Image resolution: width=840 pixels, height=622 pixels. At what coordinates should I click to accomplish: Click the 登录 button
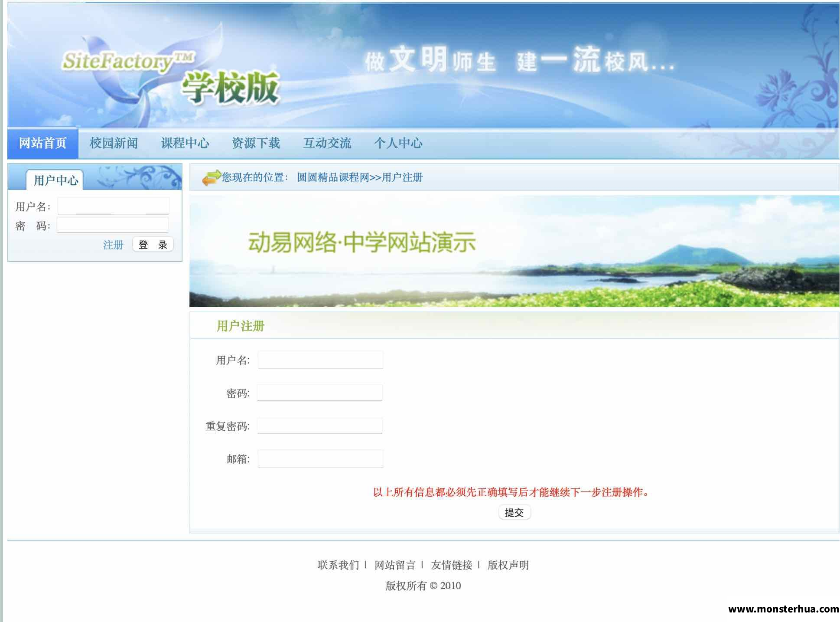coord(153,244)
